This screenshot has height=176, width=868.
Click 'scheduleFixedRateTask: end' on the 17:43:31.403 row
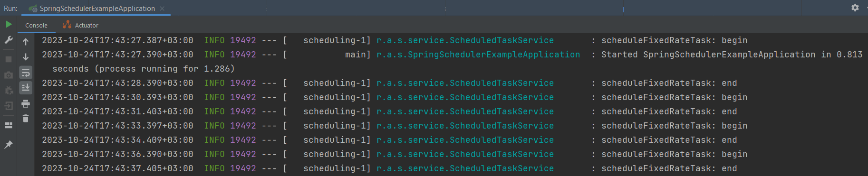pyautogui.click(x=669, y=111)
